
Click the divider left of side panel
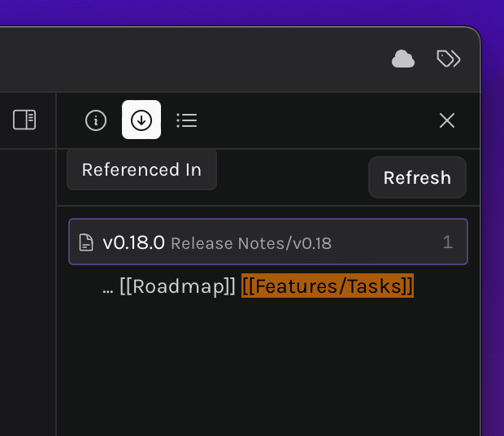coord(57,264)
